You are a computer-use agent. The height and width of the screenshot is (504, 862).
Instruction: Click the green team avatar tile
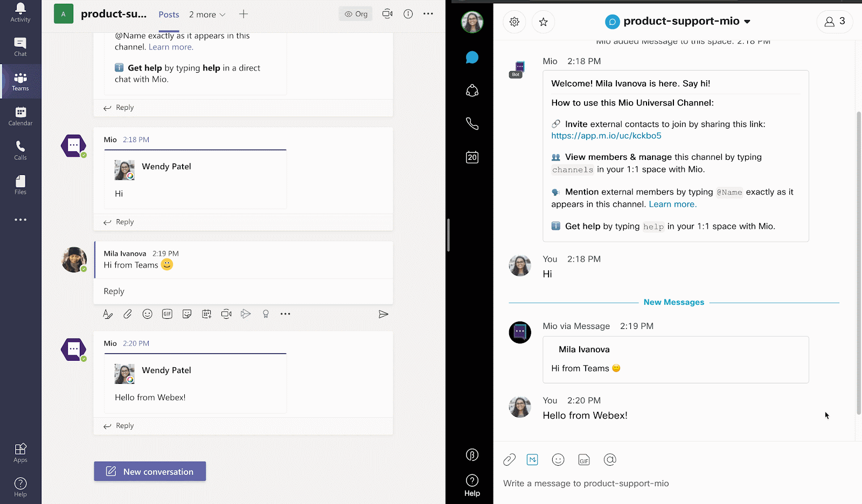[x=64, y=14]
